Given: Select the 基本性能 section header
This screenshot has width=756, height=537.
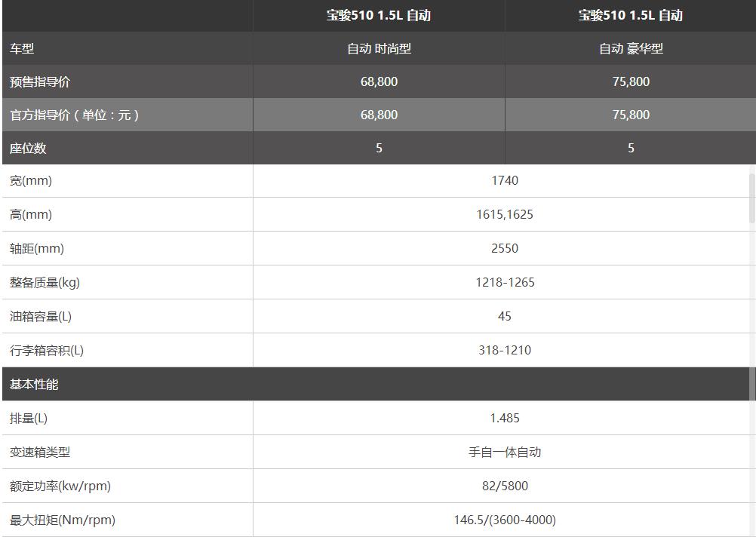Looking at the screenshot, I should click(34, 384).
